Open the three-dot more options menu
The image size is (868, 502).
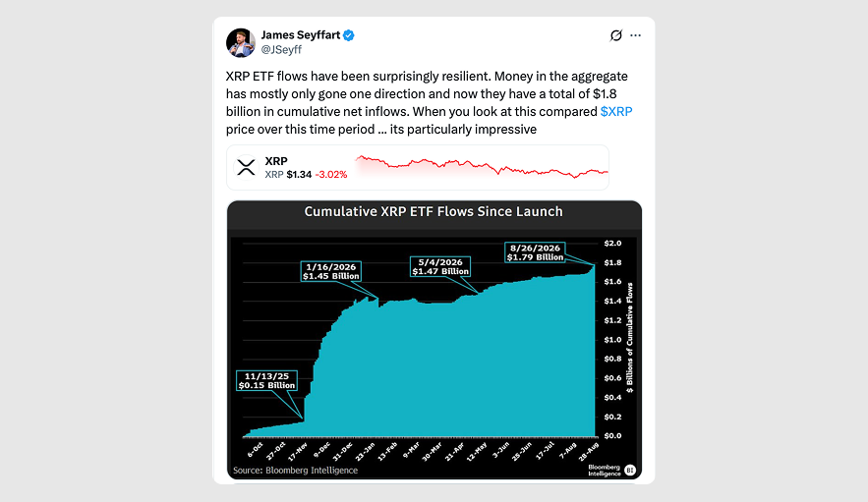coord(635,35)
